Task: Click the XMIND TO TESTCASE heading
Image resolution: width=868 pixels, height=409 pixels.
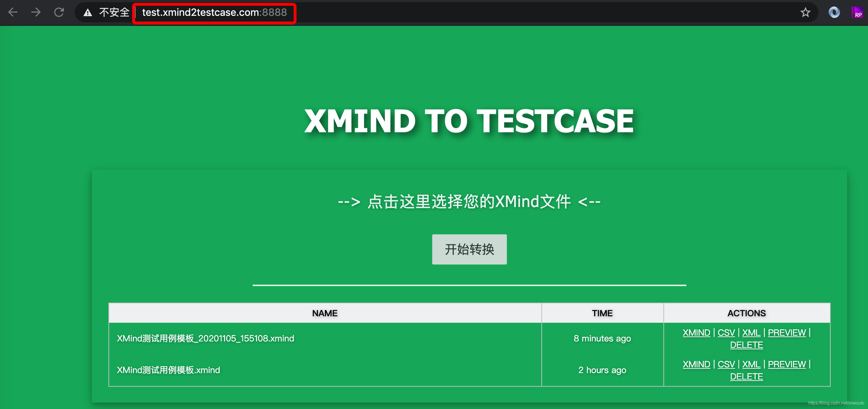Action: click(469, 121)
